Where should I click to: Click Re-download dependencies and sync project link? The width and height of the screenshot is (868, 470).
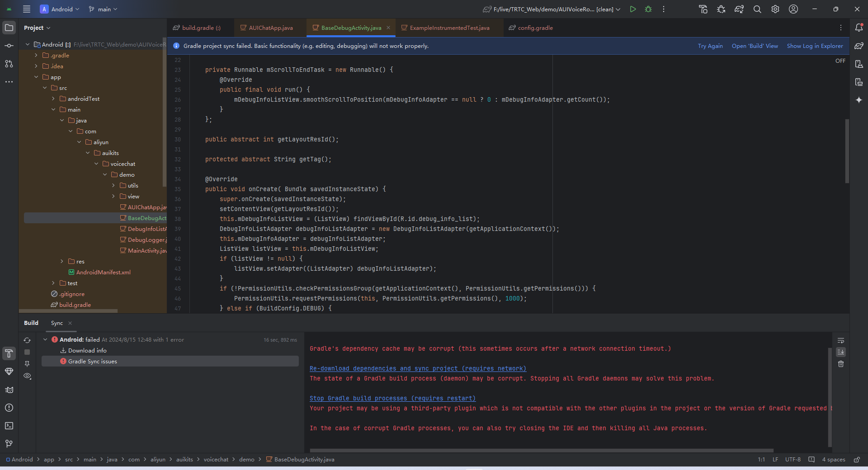(418, 369)
